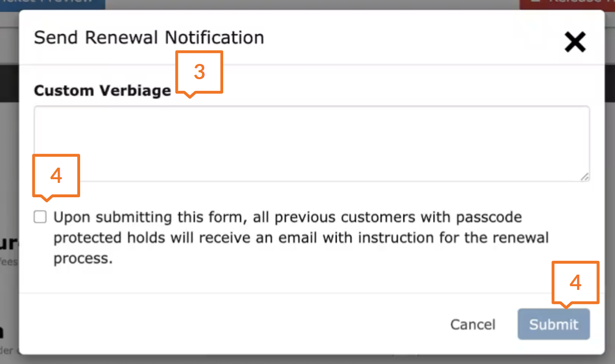Click the Send Renewal Notification title
Viewport: 615px width, 364px height.
tap(149, 38)
